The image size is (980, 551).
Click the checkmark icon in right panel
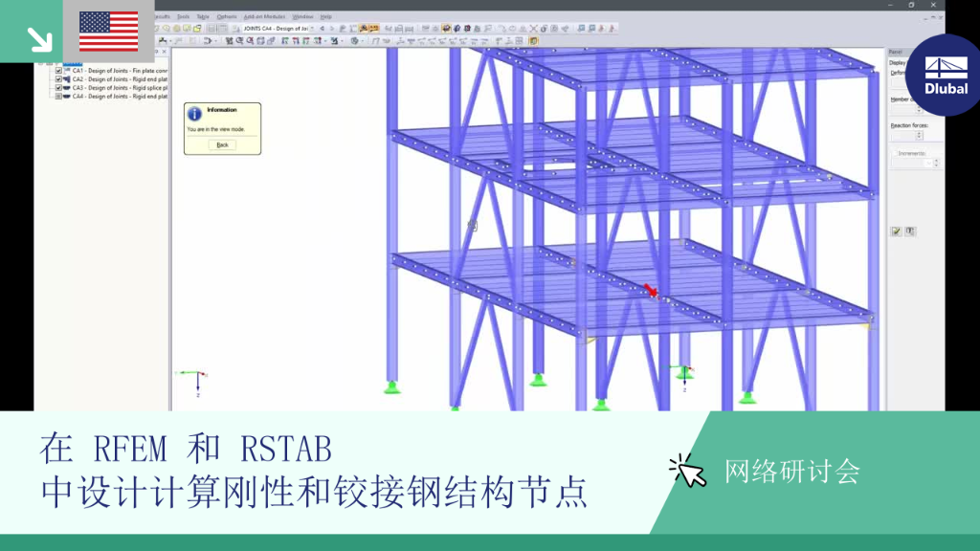click(896, 231)
